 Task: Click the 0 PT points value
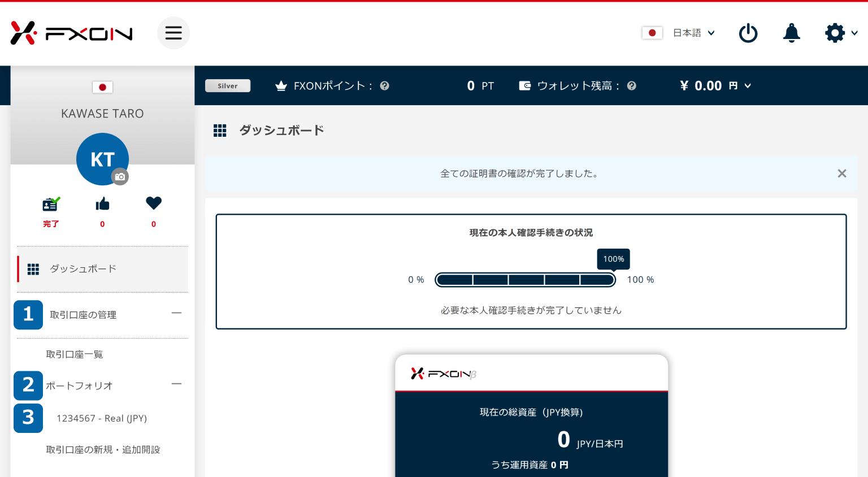tap(480, 86)
